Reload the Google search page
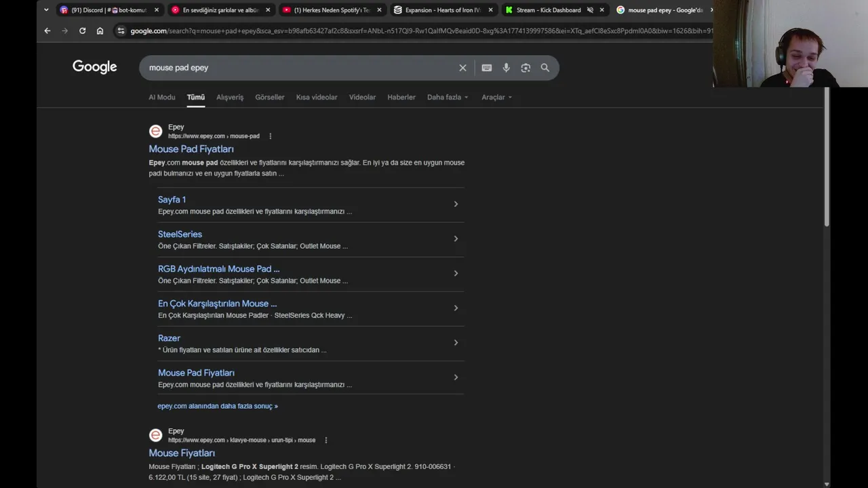 [x=83, y=30]
